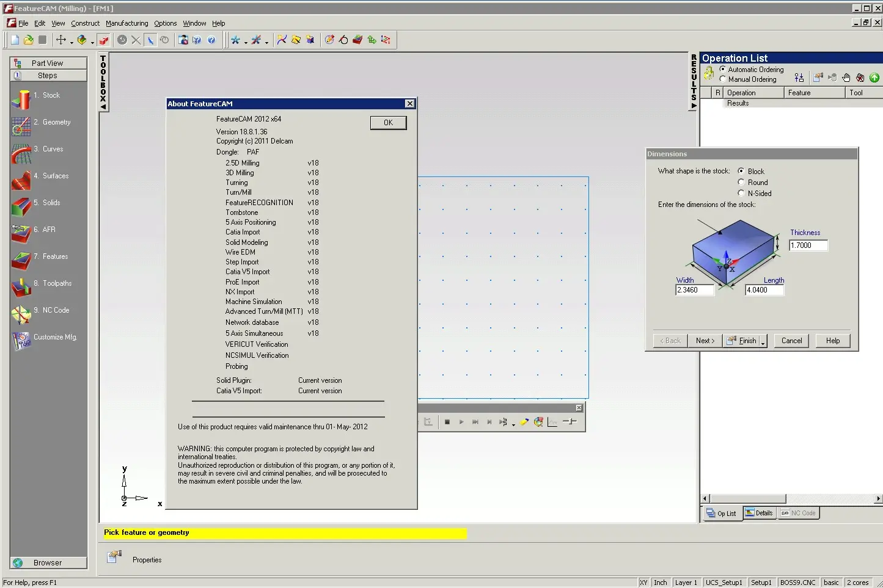883x588 pixels.
Task: Click the Length input field
Action: pos(764,290)
